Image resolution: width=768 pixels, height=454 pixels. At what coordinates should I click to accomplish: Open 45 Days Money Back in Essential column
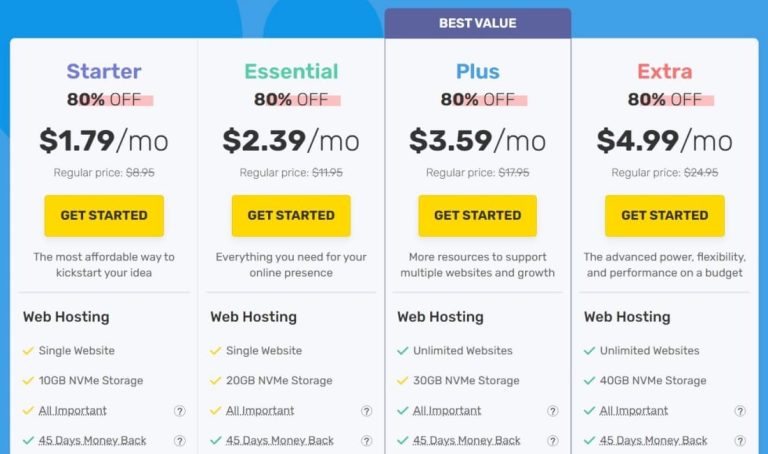tap(279, 441)
